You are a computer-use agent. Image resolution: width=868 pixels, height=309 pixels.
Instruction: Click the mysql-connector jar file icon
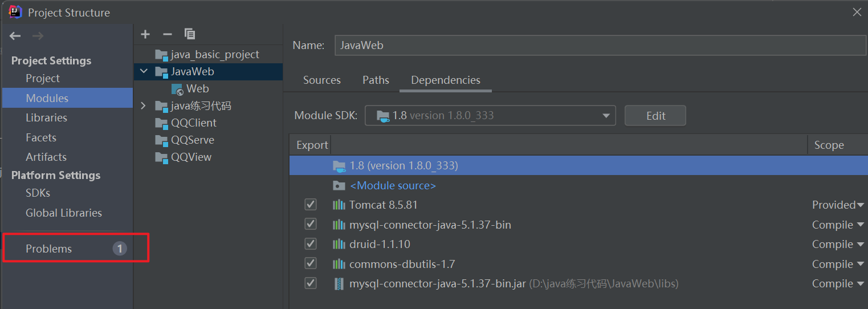[x=339, y=283]
